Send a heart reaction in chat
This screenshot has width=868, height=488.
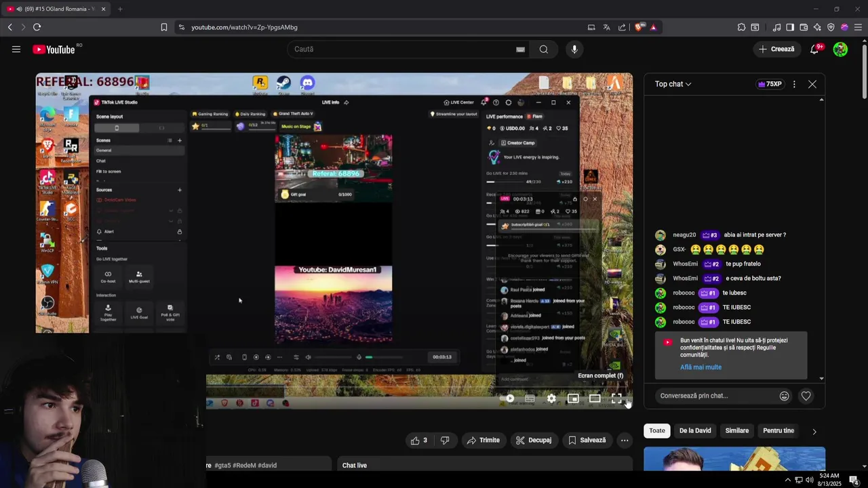[x=806, y=396]
